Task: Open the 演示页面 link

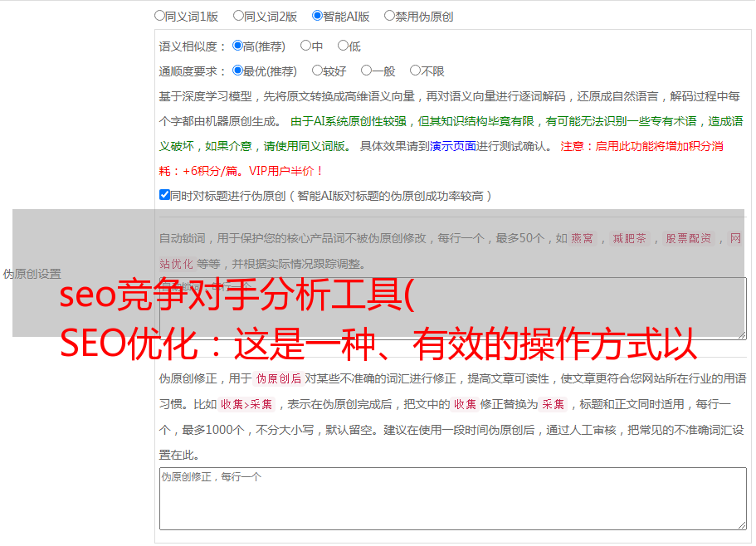Action: 453,146
